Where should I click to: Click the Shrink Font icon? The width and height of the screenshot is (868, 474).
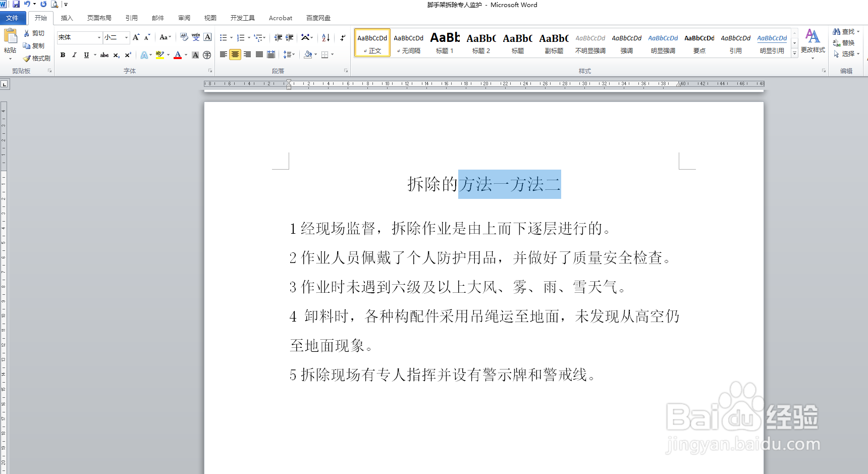(147, 37)
